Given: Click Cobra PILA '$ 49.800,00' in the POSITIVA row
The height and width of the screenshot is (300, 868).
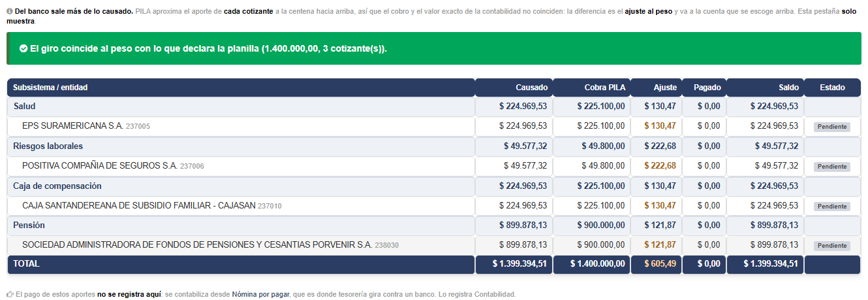Looking at the screenshot, I should (604, 165).
